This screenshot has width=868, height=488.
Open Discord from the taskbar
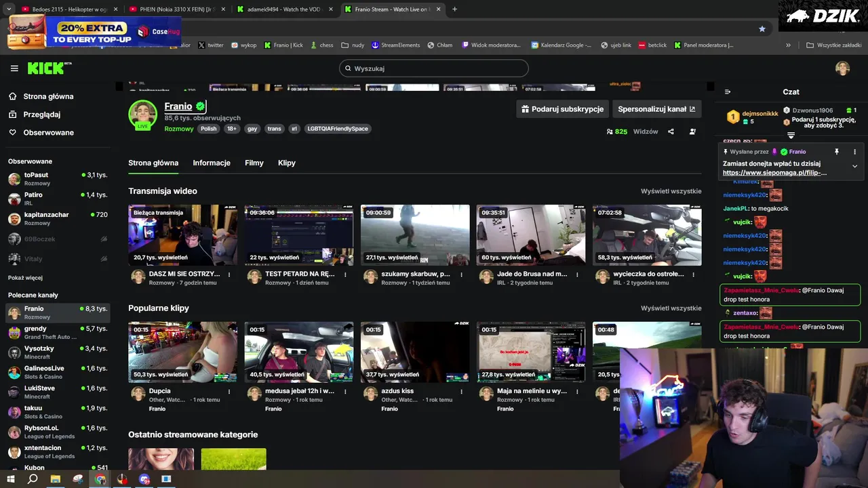point(144,479)
